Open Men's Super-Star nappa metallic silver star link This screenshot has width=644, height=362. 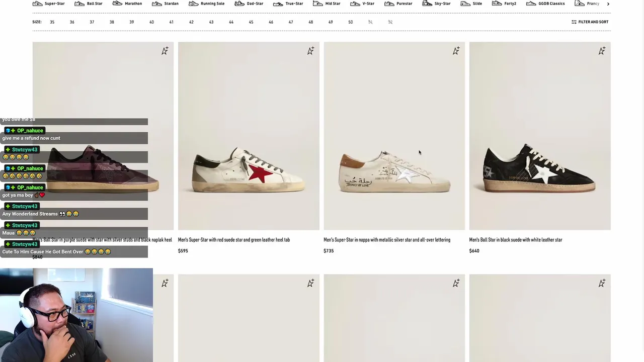[x=387, y=240]
